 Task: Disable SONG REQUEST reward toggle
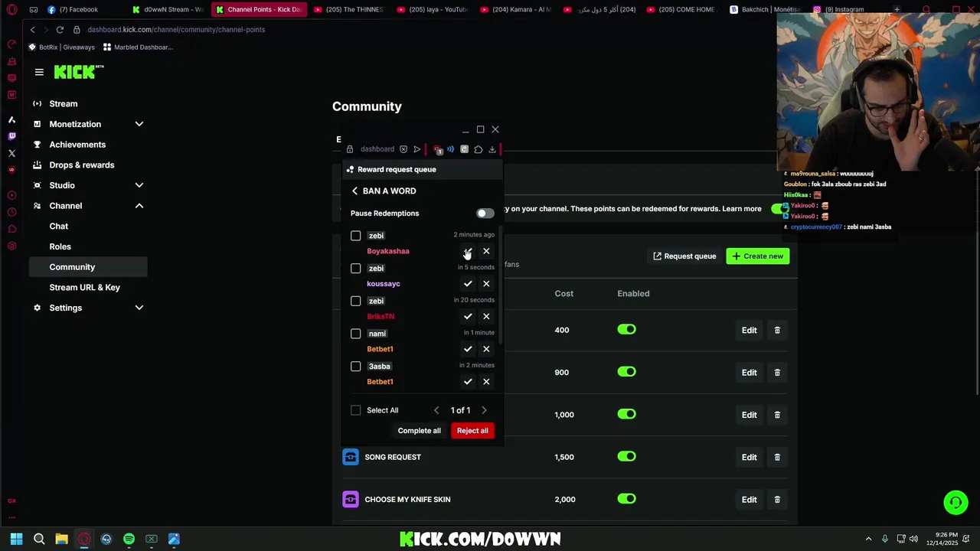click(x=627, y=457)
